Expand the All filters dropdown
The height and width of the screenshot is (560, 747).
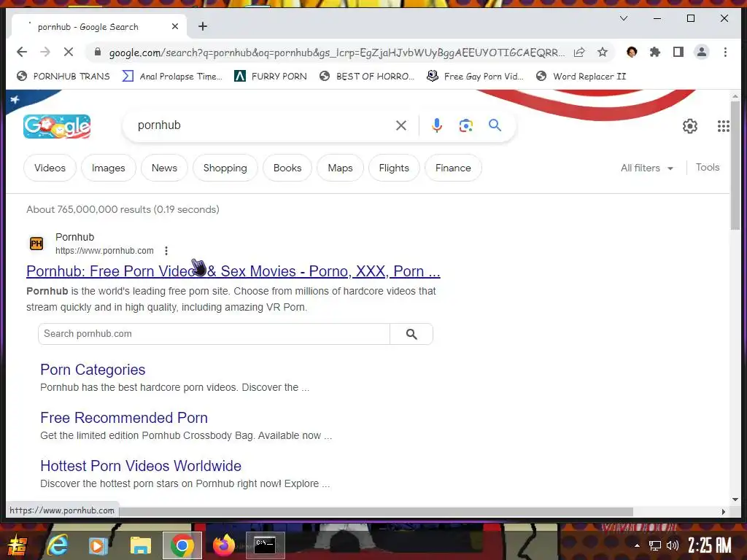(647, 168)
